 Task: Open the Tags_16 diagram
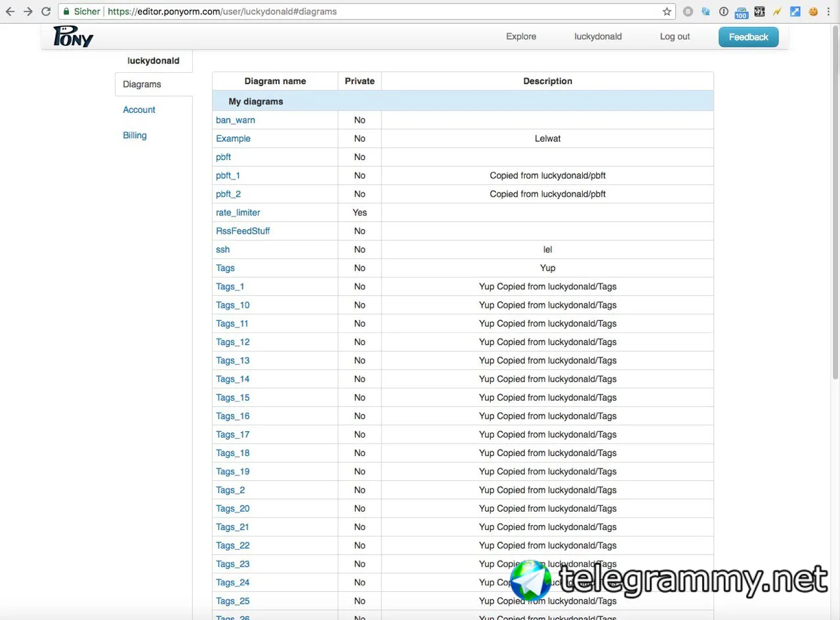point(233,416)
